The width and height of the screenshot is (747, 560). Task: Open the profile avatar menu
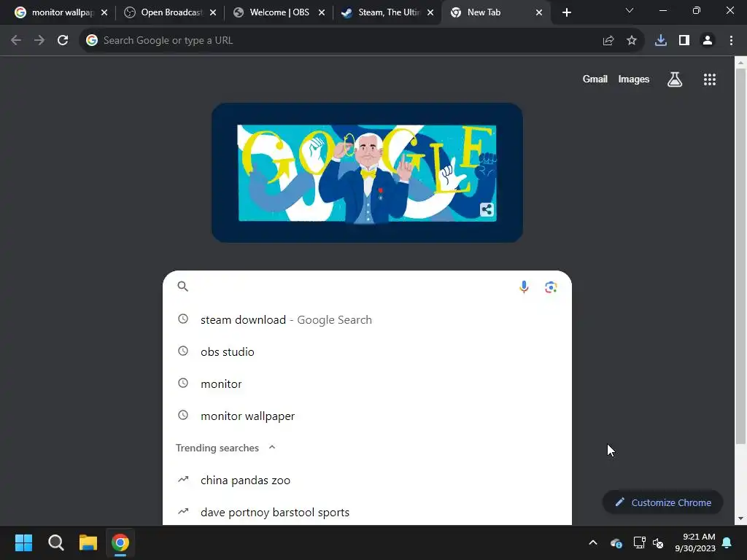[x=708, y=41]
